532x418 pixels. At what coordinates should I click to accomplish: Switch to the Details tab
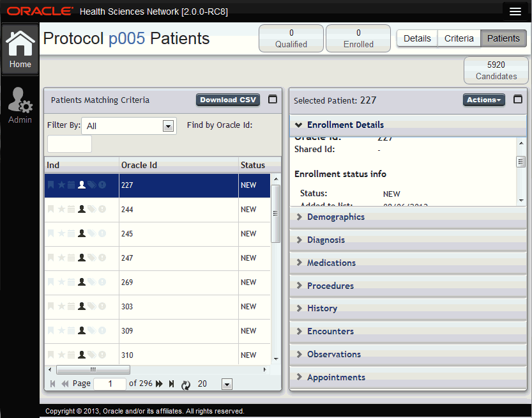click(x=417, y=38)
